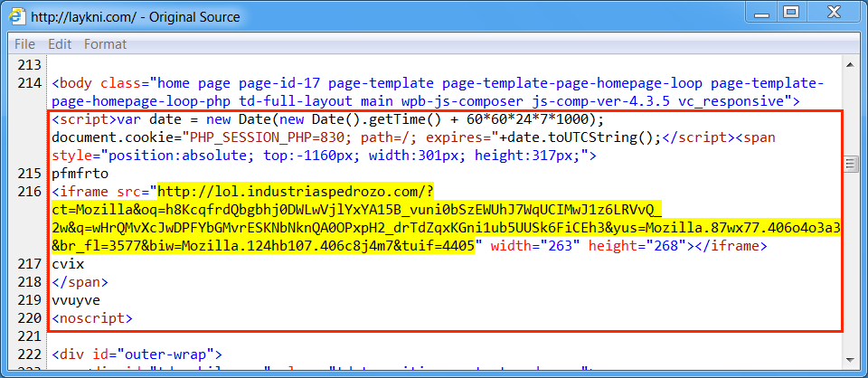
Task: Open the File menu
Action: coord(24,43)
